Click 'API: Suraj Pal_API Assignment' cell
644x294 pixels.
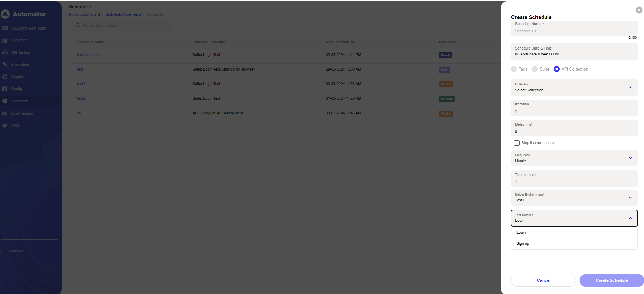(218, 113)
